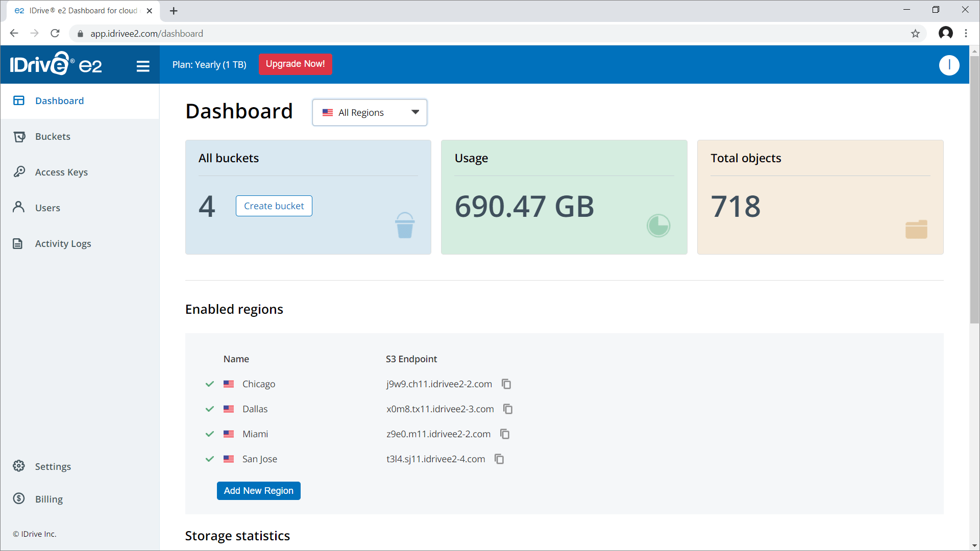Copy the Miami S3 endpoint

[505, 434]
